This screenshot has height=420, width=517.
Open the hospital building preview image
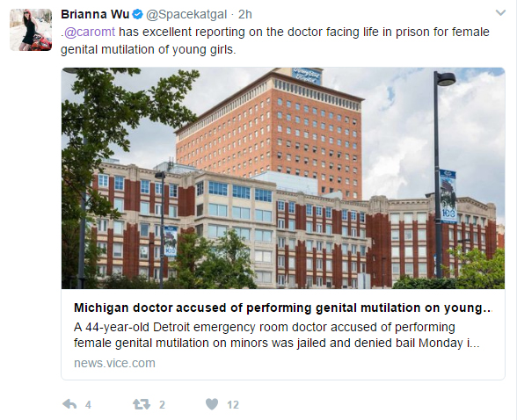pyautogui.click(x=283, y=178)
